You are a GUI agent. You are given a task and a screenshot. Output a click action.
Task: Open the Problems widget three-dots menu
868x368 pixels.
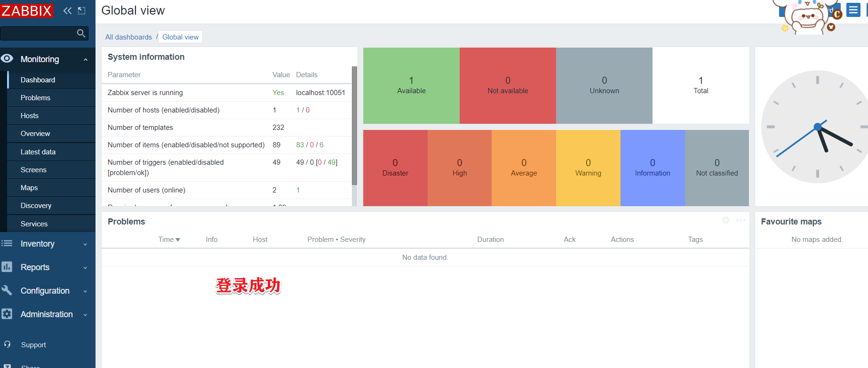[741, 220]
